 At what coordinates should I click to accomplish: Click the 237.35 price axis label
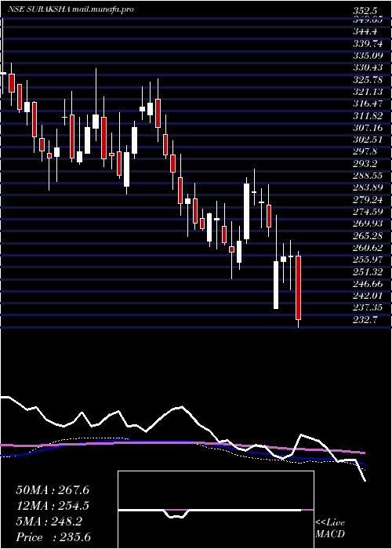coord(368,308)
